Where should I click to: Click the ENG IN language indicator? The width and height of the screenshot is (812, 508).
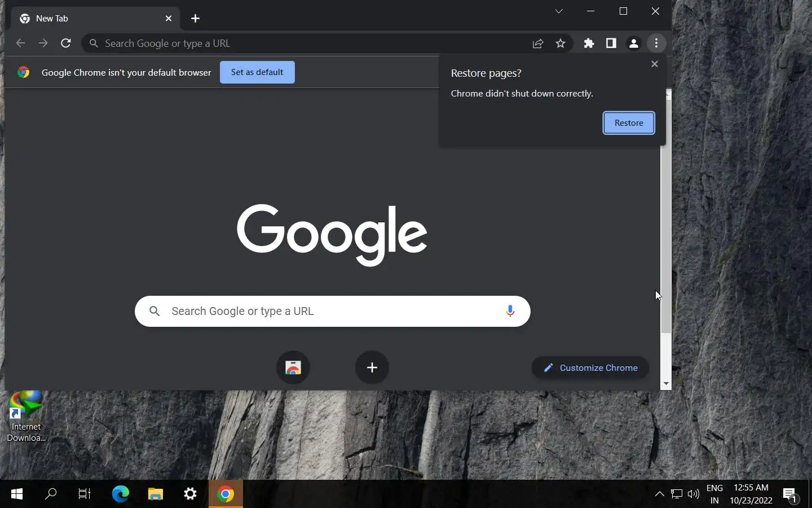click(714, 494)
